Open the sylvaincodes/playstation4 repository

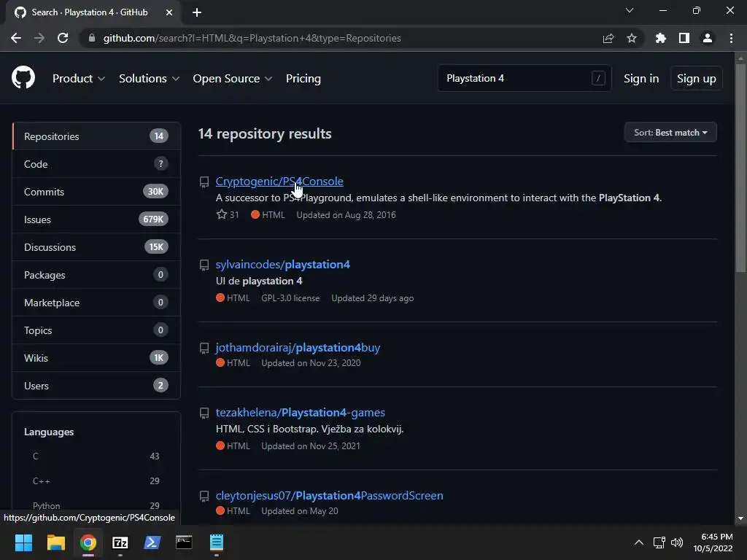(282, 264)
